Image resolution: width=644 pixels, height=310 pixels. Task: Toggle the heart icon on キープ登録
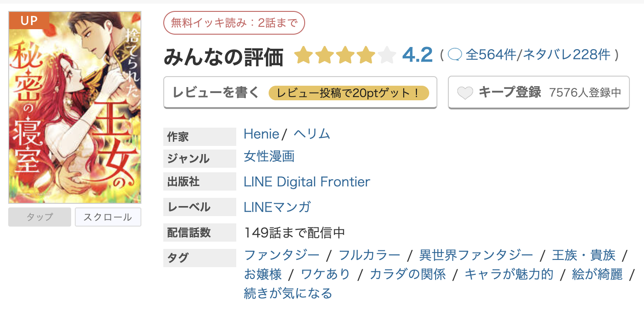(x=466, y=92)
